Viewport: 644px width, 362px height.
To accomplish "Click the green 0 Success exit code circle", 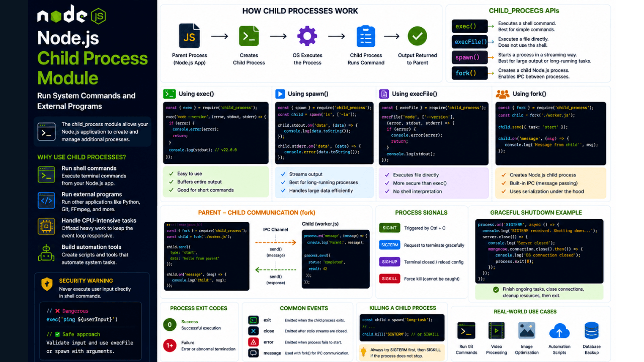I will coord(170,325).
